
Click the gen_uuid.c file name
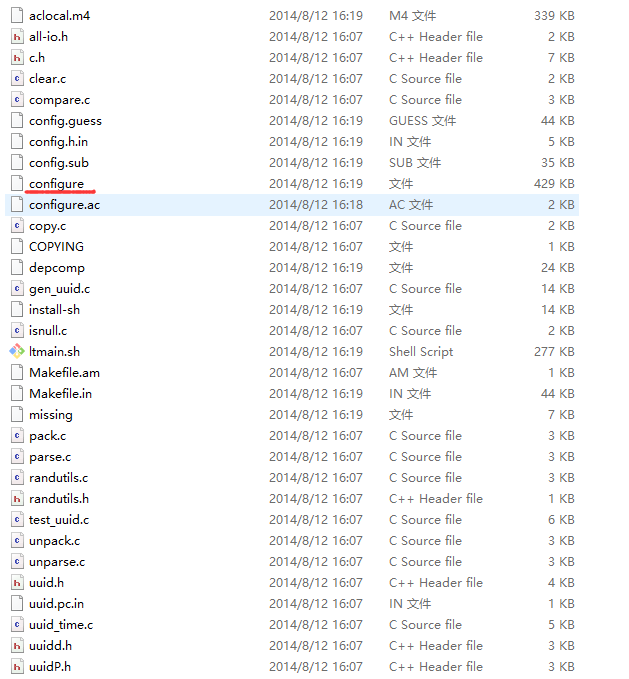point(59,289)
